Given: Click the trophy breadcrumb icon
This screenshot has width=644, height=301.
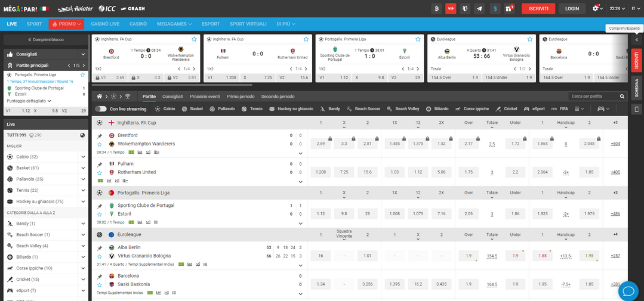Looking at the screenshot, I should click(x=127, y=97).
